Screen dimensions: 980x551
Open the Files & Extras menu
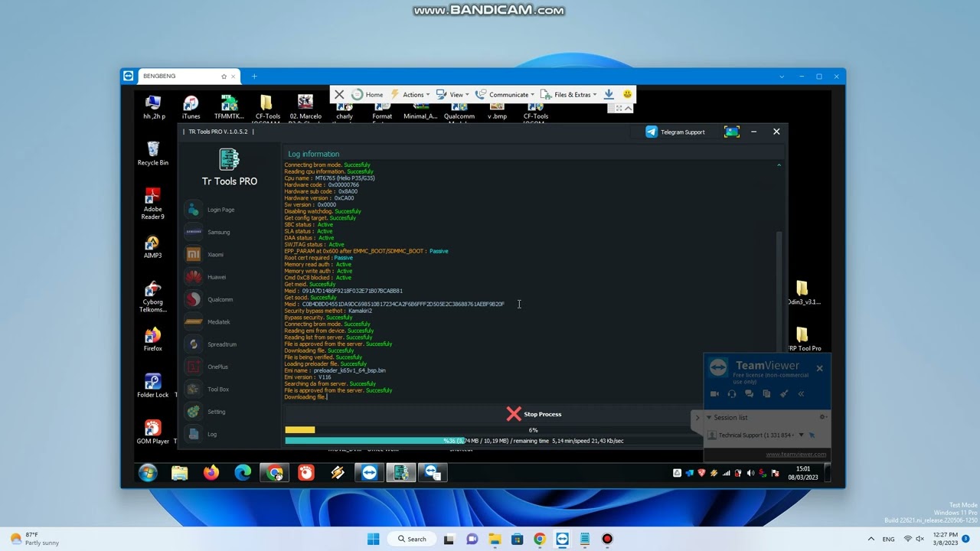click(x=569, y=94)
